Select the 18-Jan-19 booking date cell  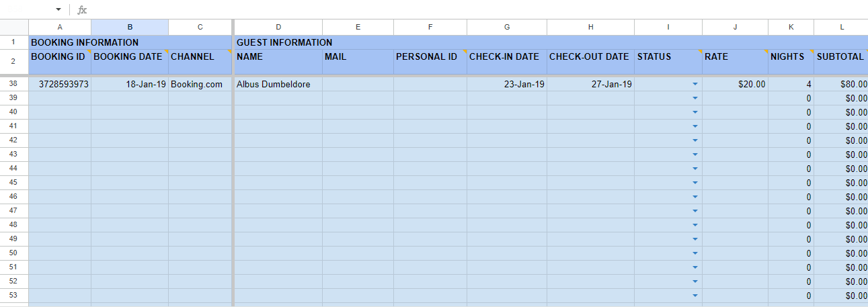[130, 84]
